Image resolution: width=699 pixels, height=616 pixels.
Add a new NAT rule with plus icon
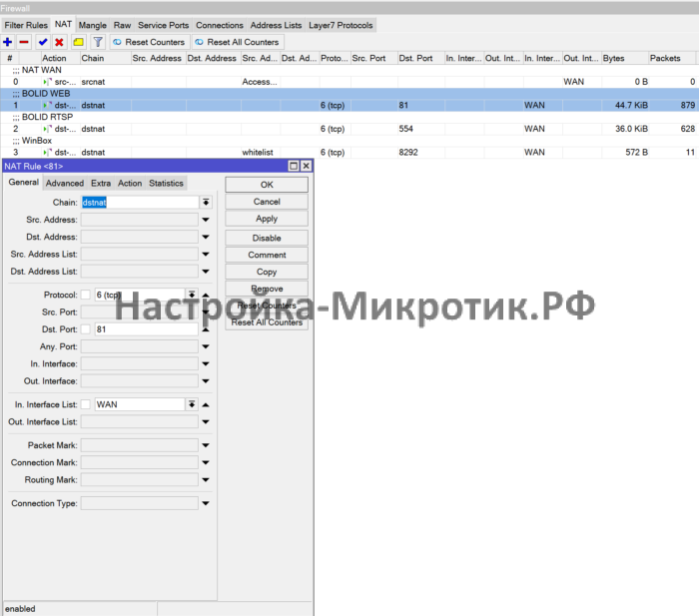[x=8, y=42]
